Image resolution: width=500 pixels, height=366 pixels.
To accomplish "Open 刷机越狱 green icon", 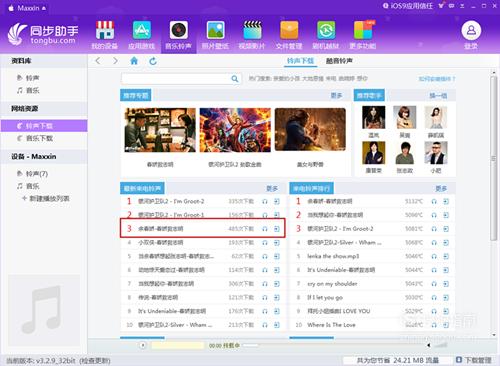I will tap(326, 31).
